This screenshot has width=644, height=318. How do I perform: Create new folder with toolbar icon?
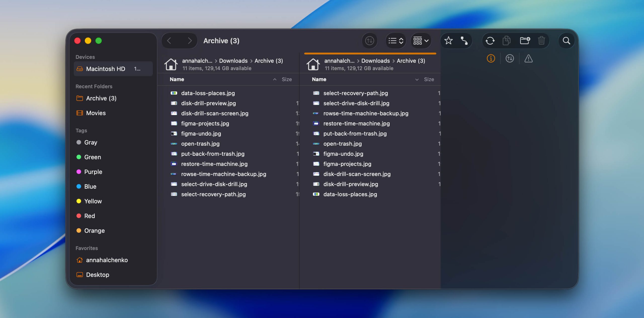click(525, 41)
